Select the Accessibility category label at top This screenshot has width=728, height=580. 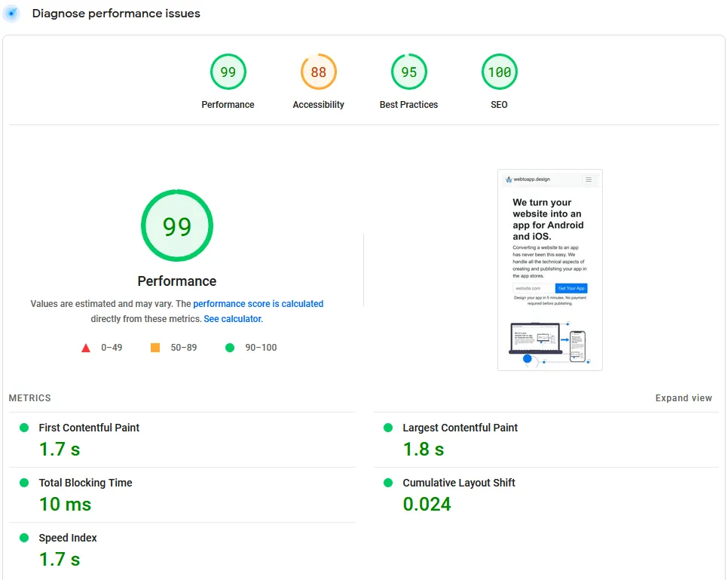(x=318, y=105)
